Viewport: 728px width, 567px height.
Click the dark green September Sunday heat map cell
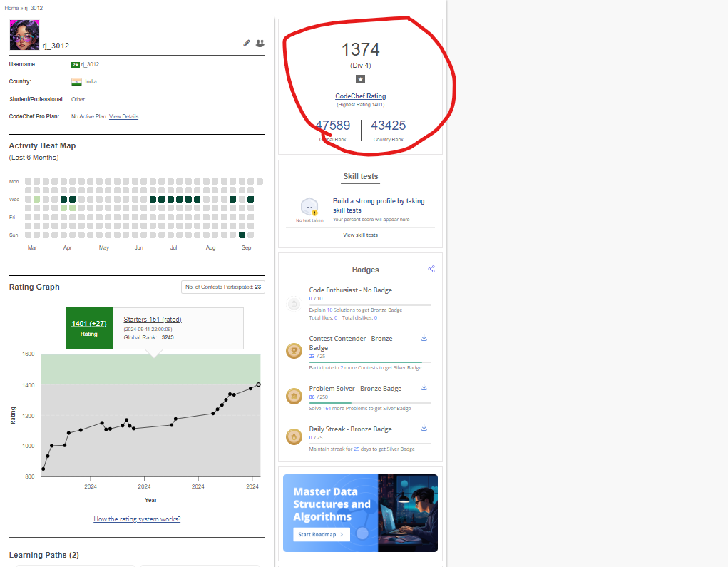tap(242, 235)
